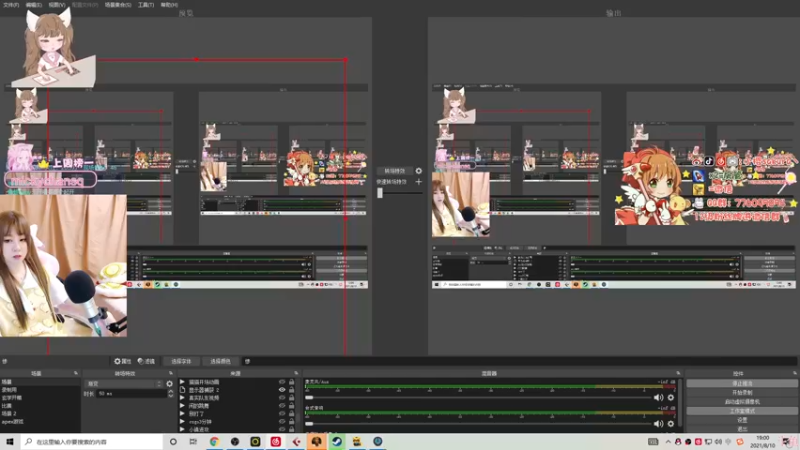Viewport: 800px width, 450px height.
Task: Open the scene transition type dropdown
Action: 123,384
